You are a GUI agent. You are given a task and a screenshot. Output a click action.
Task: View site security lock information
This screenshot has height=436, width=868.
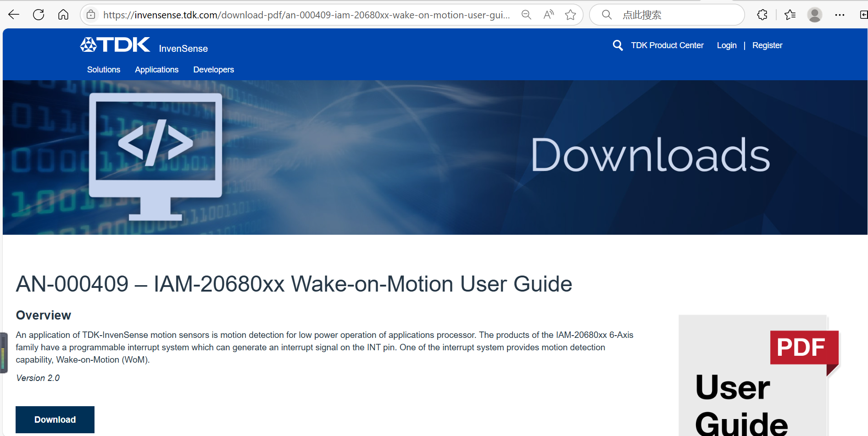(91, 15)
